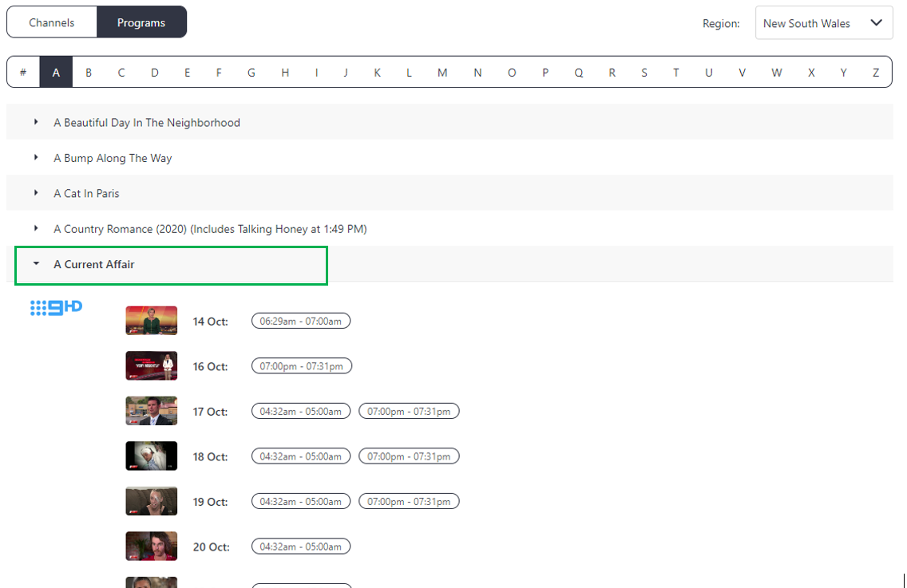Select letter C in the alphabet filter

click(x=121, y=73)
